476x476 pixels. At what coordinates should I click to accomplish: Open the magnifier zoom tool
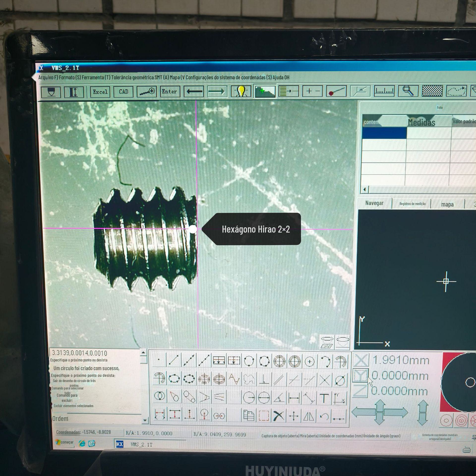coord(408,91)
